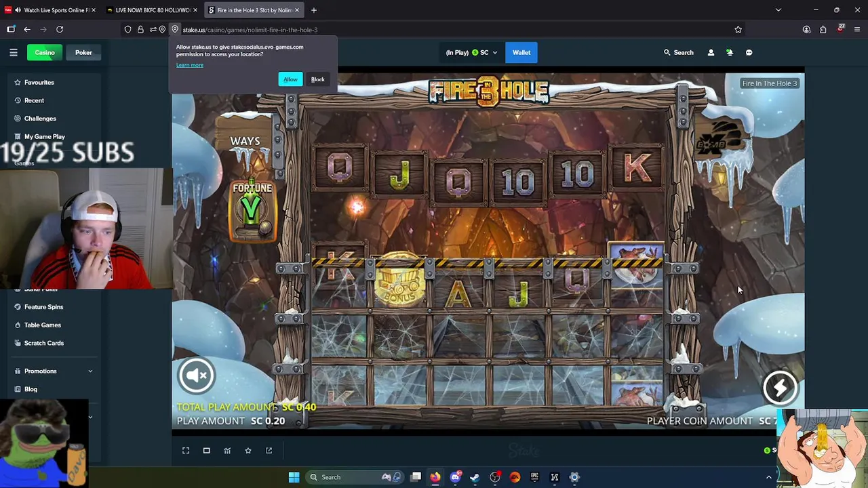Open site permissions icon in address bar
The height and width of the screenshot is (488, 868).
click(153, 29)
